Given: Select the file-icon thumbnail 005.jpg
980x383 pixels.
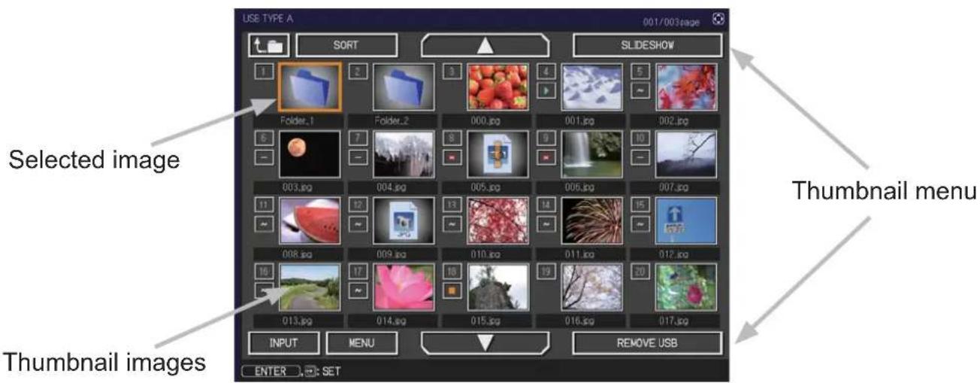Looking at the screenshot, I should pyautogui.click(x=498, y=154).
